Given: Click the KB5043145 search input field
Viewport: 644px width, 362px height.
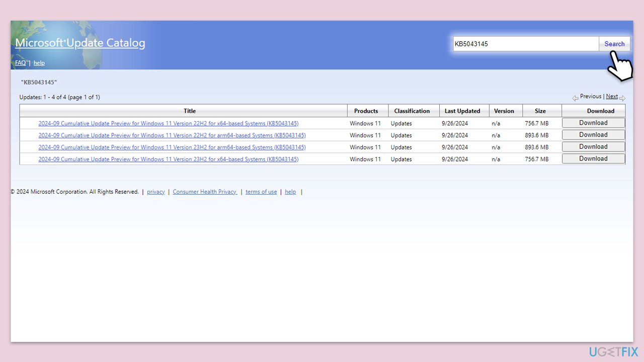Looking at the screenshot, I should point(525,44).
